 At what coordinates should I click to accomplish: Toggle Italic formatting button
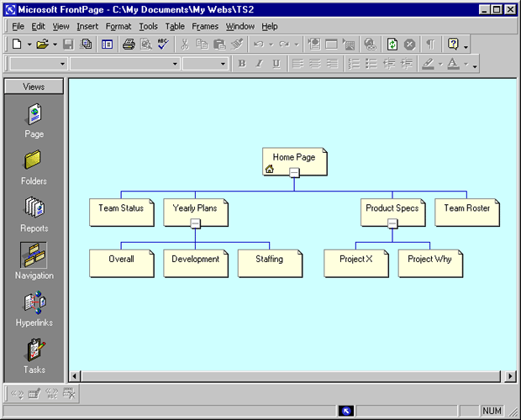tap(259, 64)
